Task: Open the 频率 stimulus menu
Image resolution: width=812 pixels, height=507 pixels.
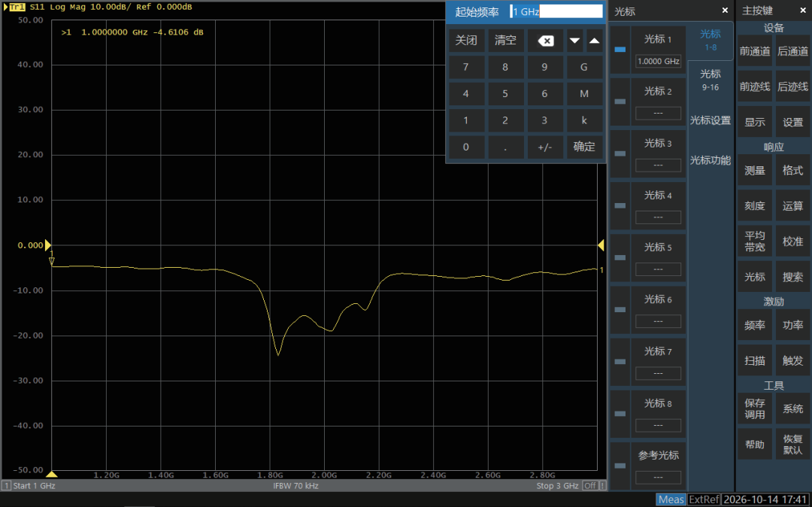Action: [x=755, y=325]
